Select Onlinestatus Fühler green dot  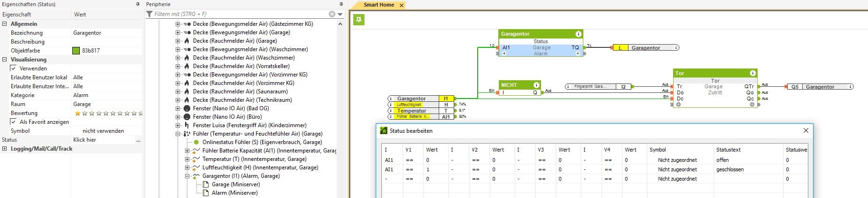pos(196,142)
